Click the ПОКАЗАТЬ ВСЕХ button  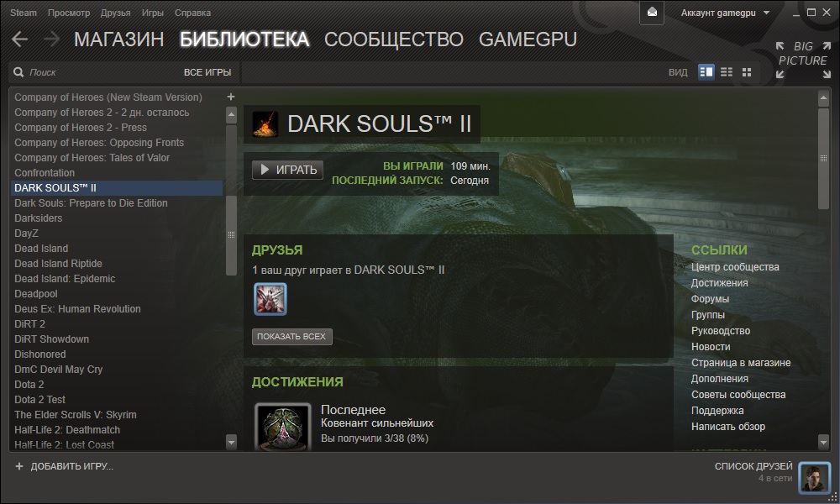(292, 336)
